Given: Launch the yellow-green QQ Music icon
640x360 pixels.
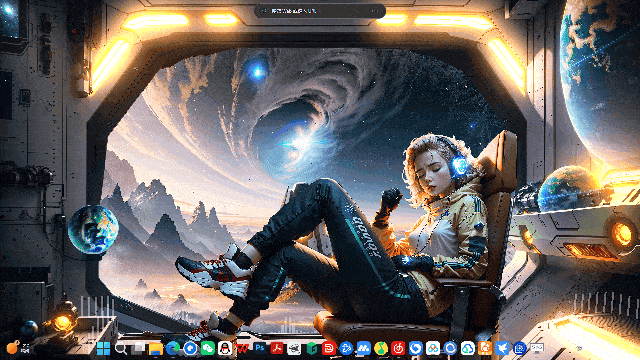Looking at the screenshot, I should pyautogui.click(x=381, y=348).
